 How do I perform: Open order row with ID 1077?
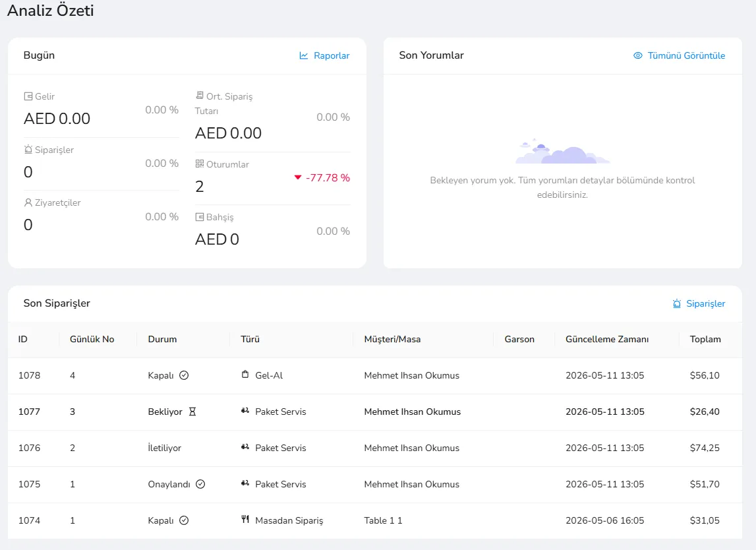point(374,412)
